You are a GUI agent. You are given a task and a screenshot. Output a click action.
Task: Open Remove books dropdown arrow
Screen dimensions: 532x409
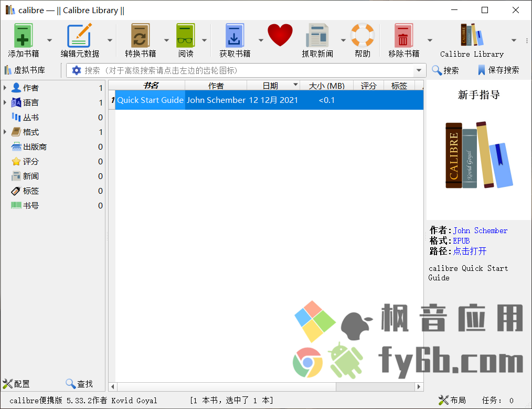(430, 40)
